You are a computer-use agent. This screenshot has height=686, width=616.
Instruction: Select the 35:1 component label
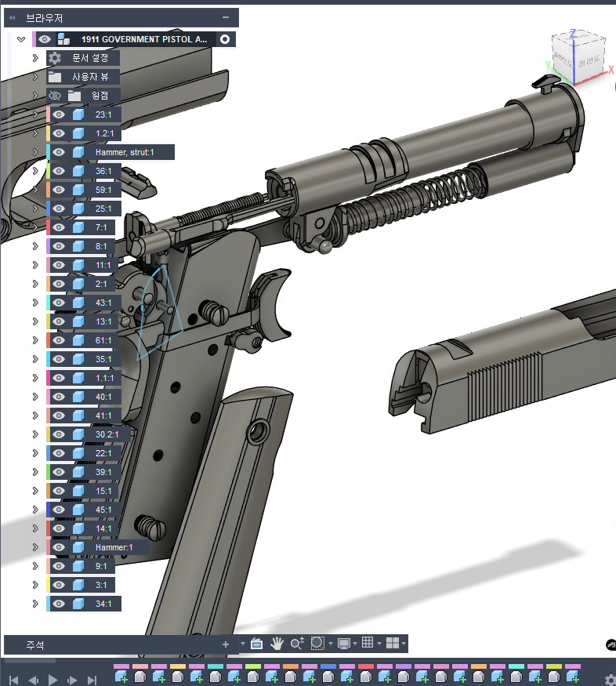tap(103, 359)
